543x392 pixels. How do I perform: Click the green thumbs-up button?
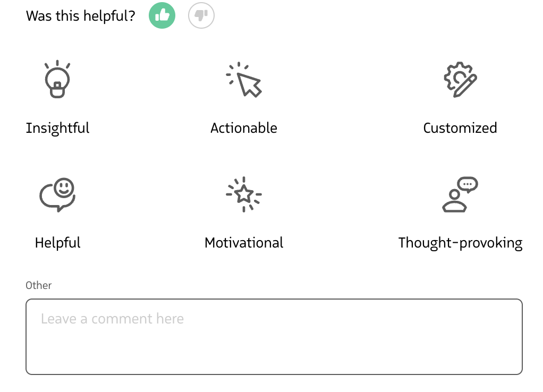(x=162, y=15)
